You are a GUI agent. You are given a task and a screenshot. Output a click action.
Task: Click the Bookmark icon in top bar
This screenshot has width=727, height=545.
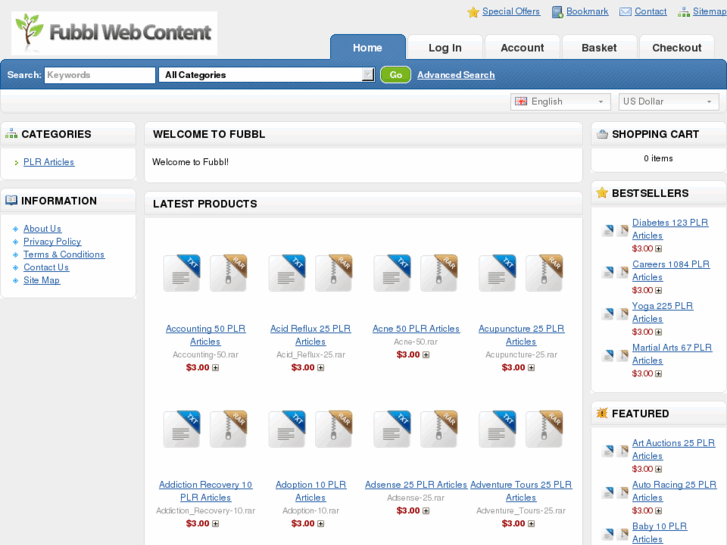557,12
